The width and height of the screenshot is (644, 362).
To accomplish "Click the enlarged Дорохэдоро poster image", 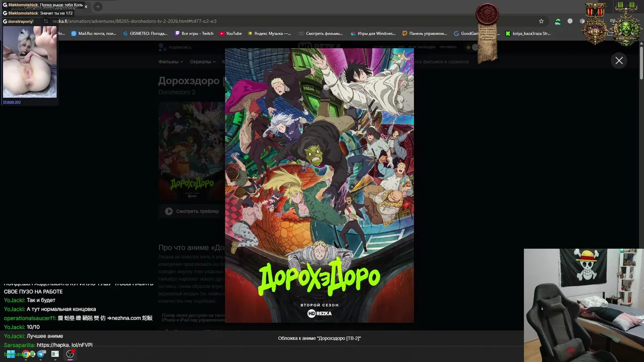I will pyautogui.click(x=319, y=186).
